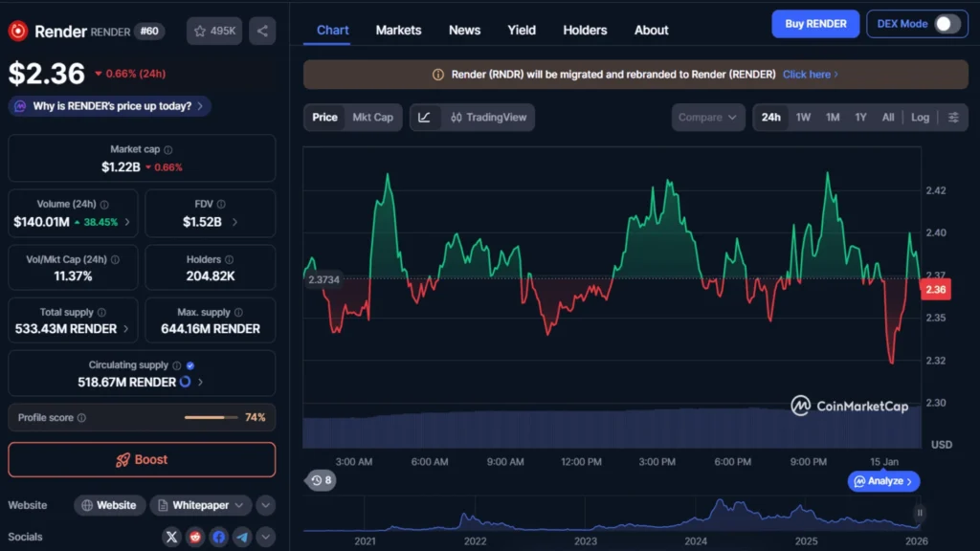Open the Compare dropdown

707,117
